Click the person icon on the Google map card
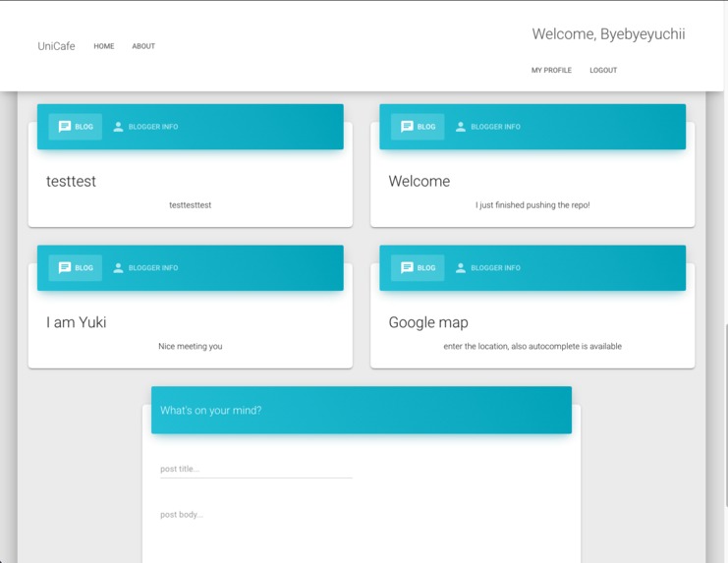This screenshot has height=563, width=728. point(461,268)
